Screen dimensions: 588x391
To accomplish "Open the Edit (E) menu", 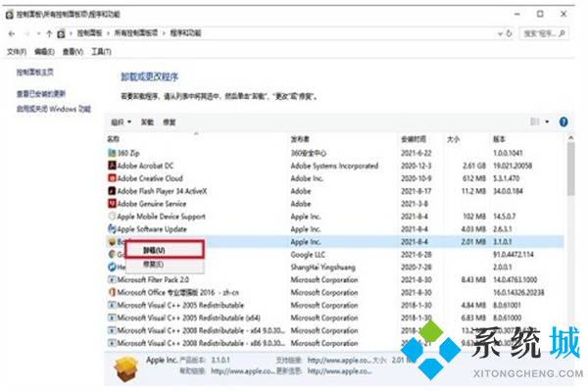I will coord(45,52).
